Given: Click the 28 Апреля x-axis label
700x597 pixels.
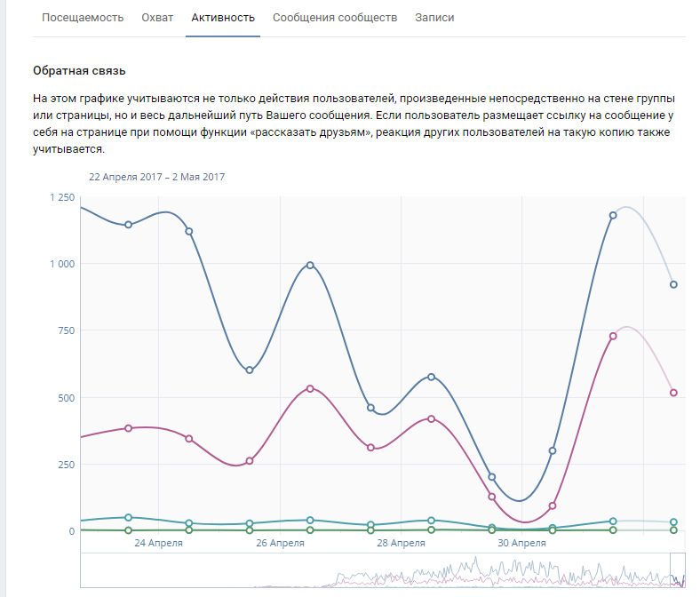Looking at the screenshot, I should 401,543.
